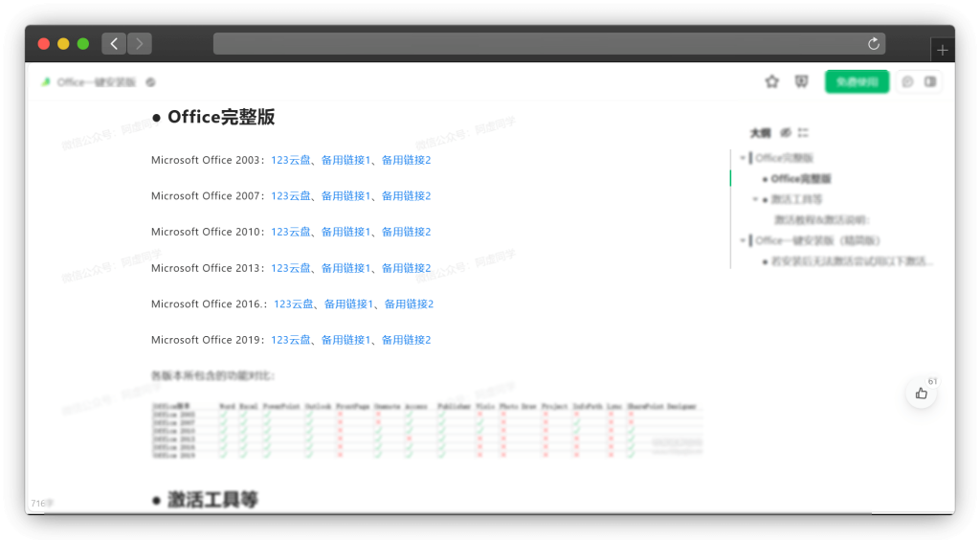
Task: Go forward with the browser forward arrow
Action: (x=140, y=44)
